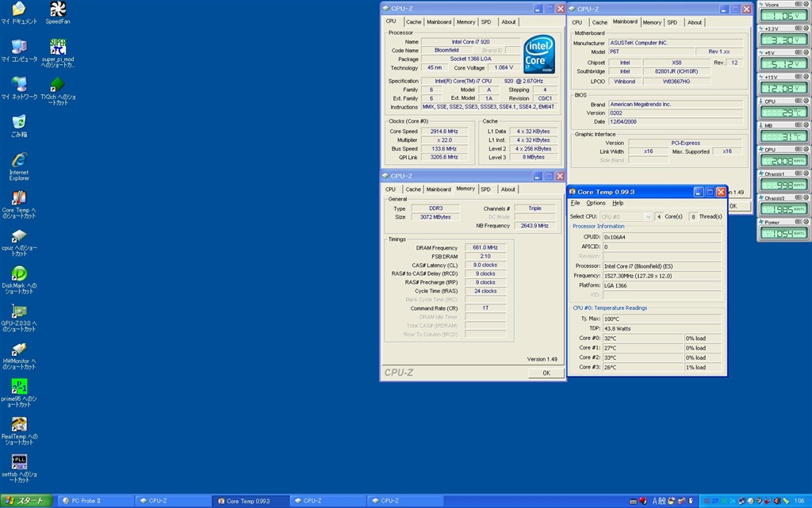Viewport: 812px width, 508px height.
Task: Open the File menu in Core Temp
Action: pyautogui.click(x=576, y=203)
